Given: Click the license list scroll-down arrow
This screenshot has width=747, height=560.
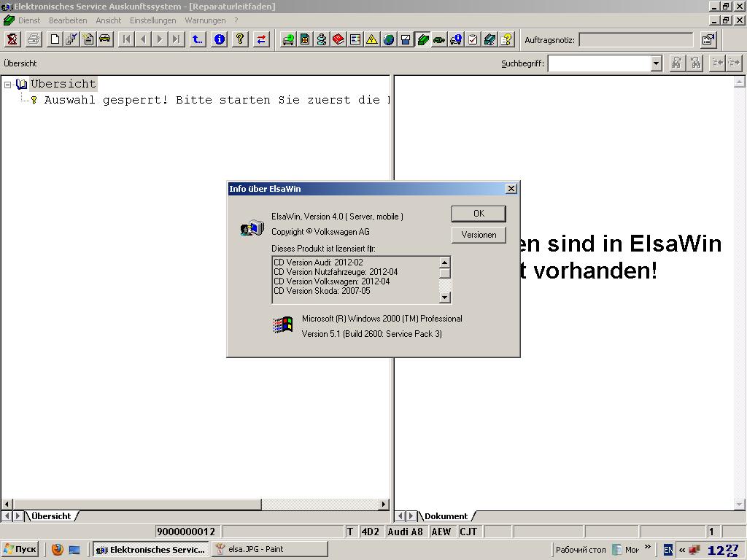Looking at the screenshot, I should [x=444, y=297].
